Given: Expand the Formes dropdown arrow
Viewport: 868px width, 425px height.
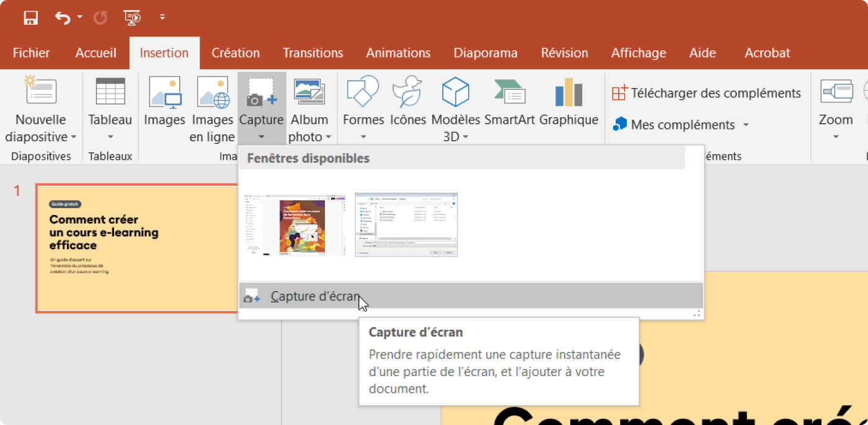Looking at the screenshot, I should coord(363,137).
